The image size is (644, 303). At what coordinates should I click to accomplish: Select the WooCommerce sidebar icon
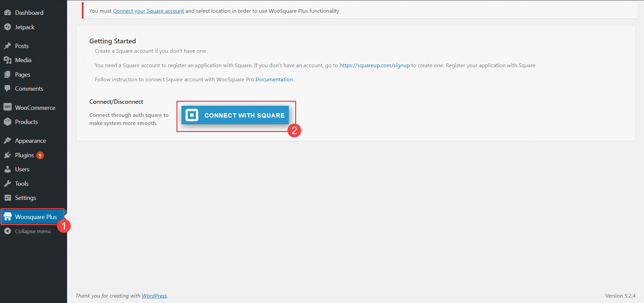[8, 107]
